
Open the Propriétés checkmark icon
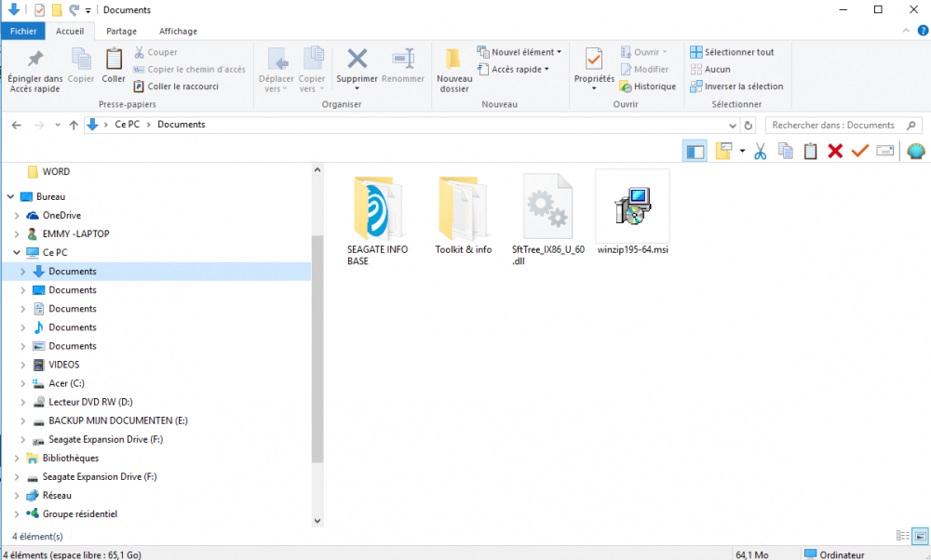[594, 59]
